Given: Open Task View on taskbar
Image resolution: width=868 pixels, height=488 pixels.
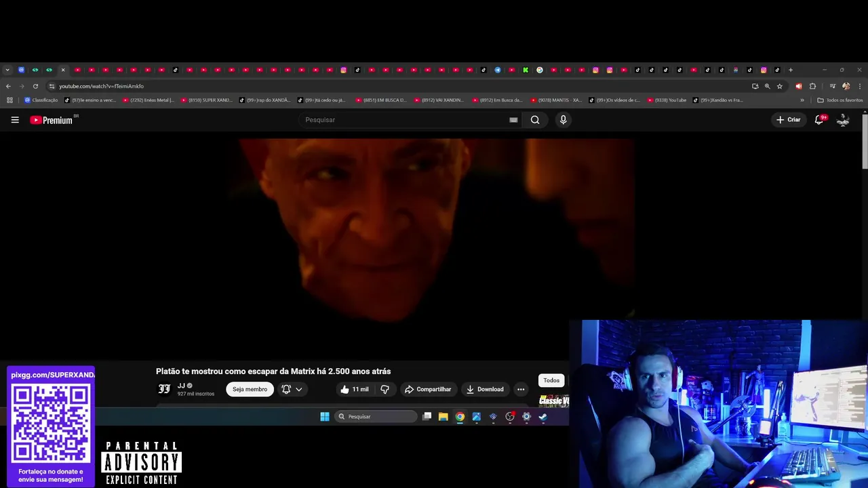Looking at the screenshot, I should [x=427, y=417].
